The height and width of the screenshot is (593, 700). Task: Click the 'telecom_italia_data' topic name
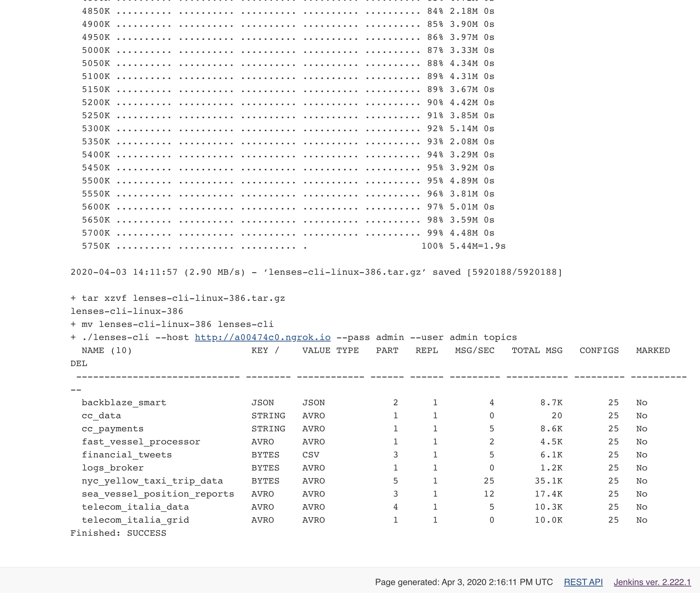click(135, 507)
